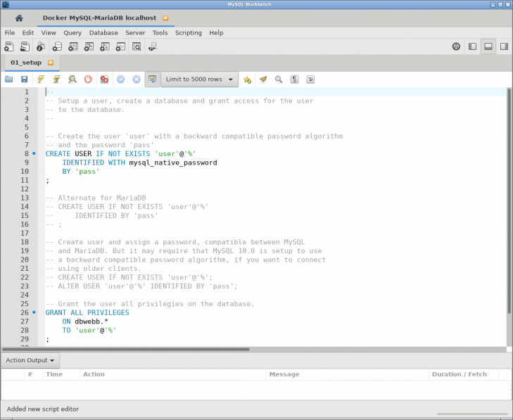Toggle word wrap icon
The image size is (513, 420).
pos(310,79)
